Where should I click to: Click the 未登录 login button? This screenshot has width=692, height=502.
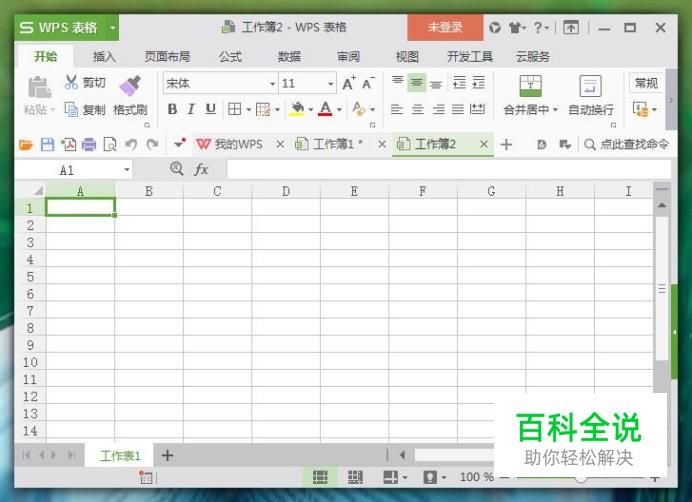coord(445,27)
